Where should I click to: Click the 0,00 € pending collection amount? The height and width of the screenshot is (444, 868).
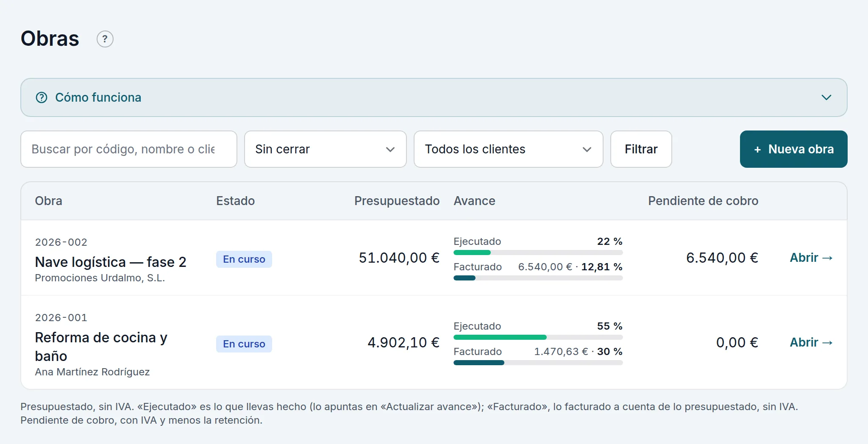tap(737, 342)
